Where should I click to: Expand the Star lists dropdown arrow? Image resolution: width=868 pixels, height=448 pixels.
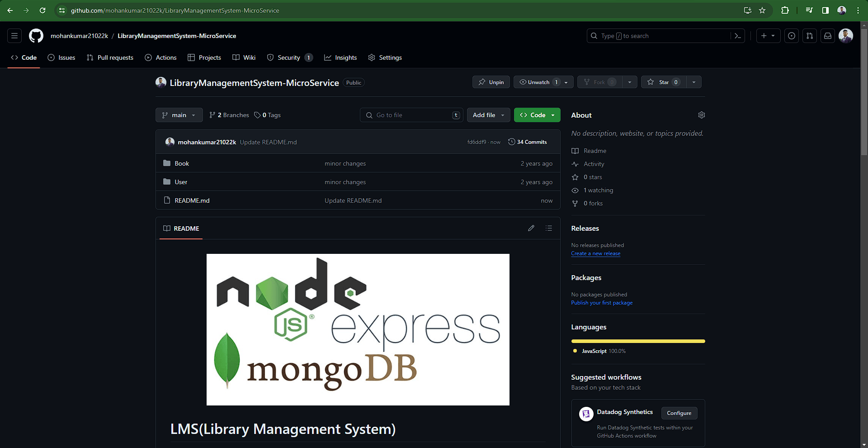[x=694, y=82]
